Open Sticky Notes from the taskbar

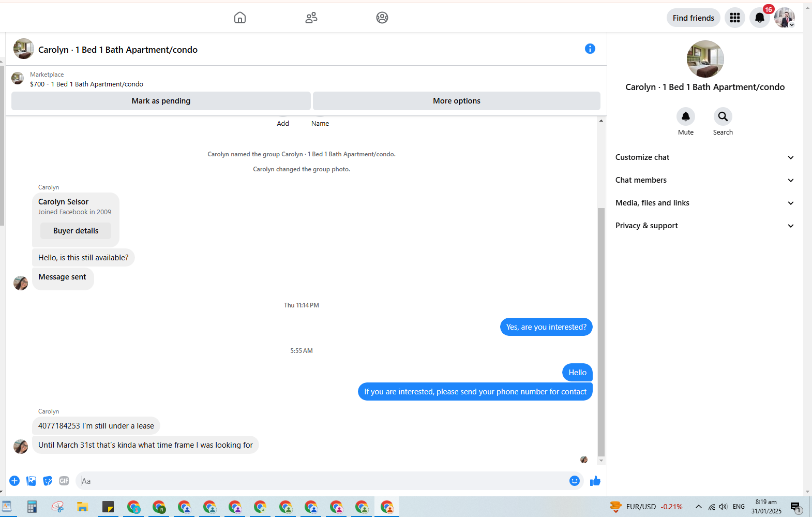[x=108, y=507]
